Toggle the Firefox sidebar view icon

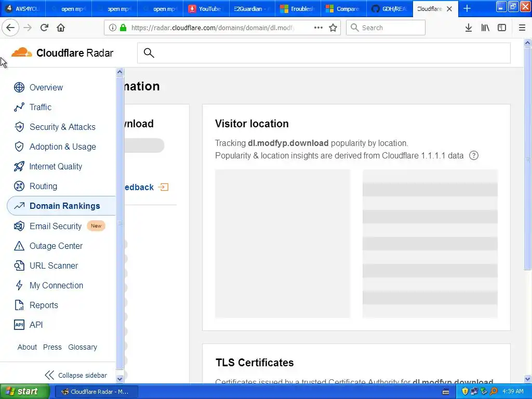tap(502, 28)
